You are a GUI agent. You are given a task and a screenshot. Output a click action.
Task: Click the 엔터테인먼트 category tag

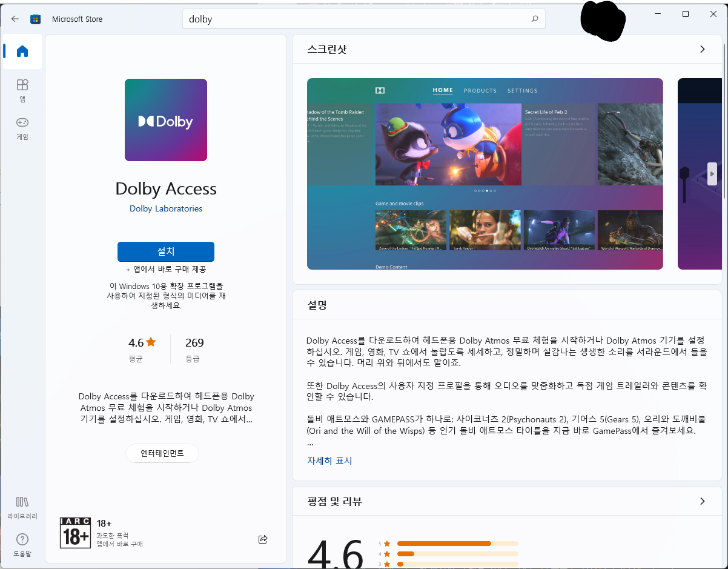point(162,453)
